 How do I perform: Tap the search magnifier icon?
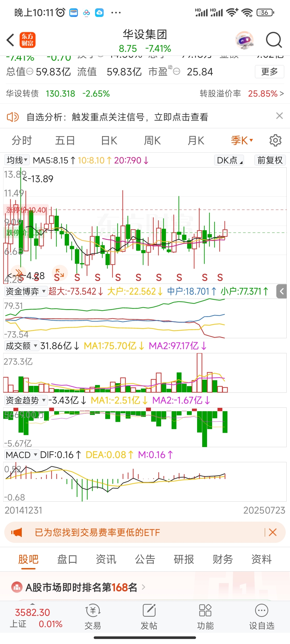coord(274,40)
